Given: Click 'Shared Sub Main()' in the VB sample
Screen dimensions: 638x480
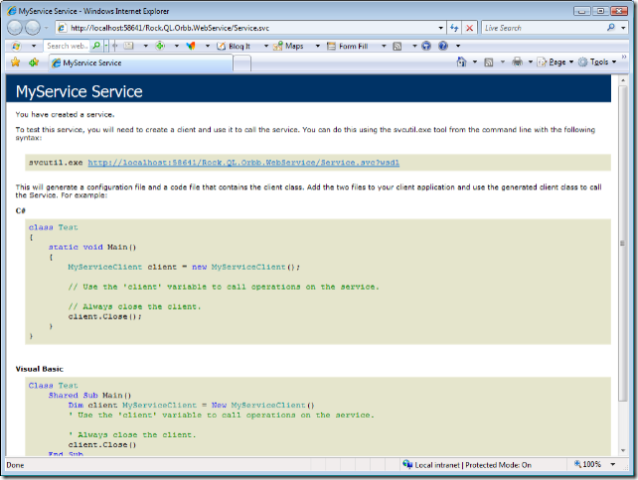Looking at the screenshot, I should [90, 395].
